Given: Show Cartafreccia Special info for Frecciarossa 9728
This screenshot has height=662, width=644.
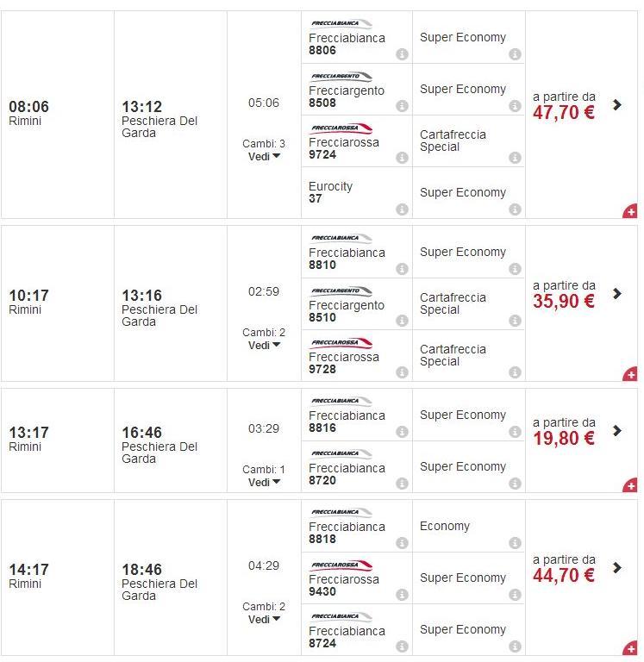Looking at the screenshot, I should [x=515, y=372].
